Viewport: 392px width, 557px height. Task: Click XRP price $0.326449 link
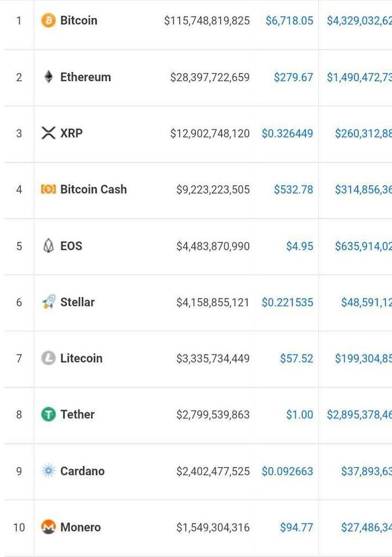click(288, 133)
